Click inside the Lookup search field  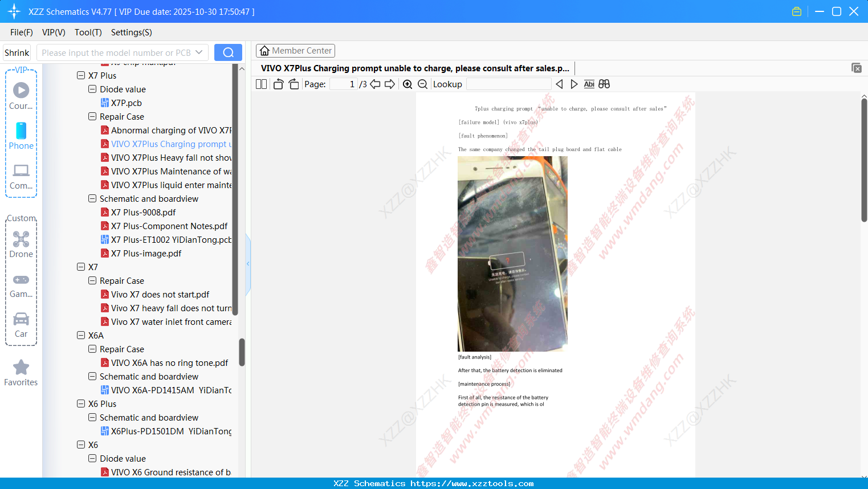pos(508,84)
